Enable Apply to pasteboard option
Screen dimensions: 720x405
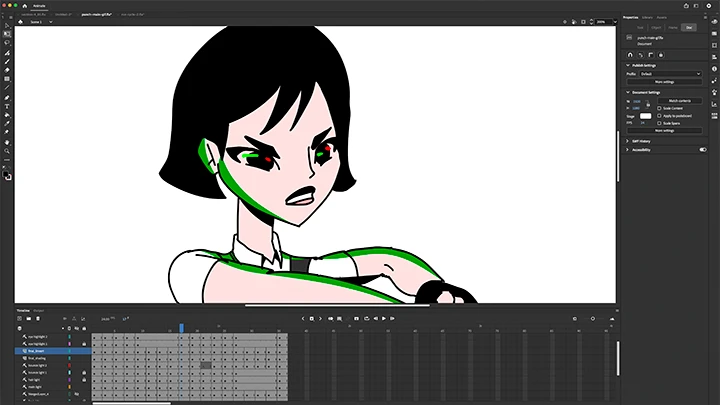(660, 116)
